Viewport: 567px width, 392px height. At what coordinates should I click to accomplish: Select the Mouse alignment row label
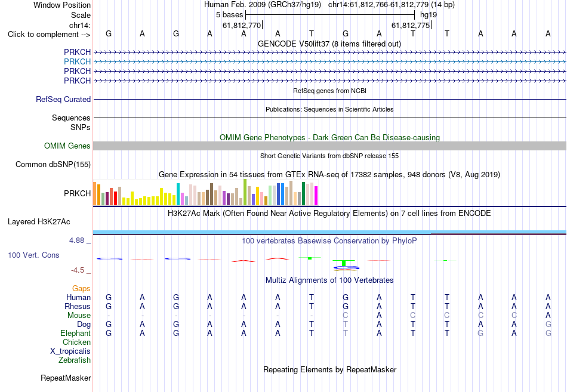click(79, 316)
